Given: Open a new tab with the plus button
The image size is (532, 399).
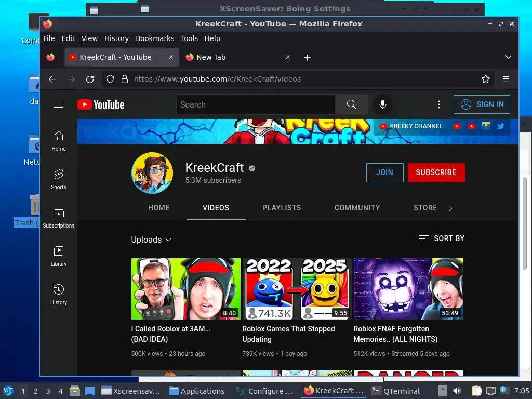Looking at the screenshot, I should tap(307, 57).
